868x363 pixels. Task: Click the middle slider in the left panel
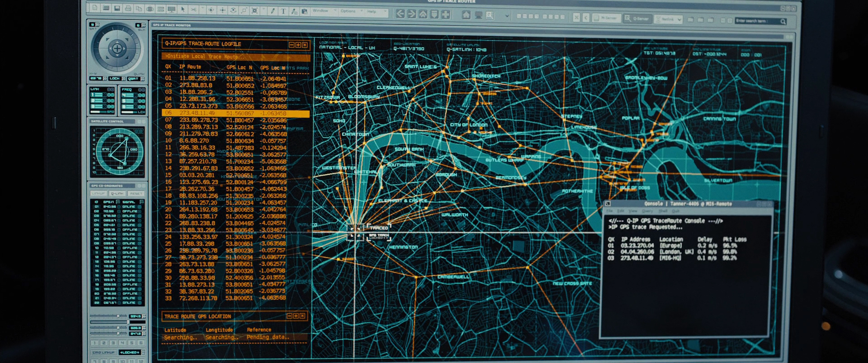coord(108,328)
